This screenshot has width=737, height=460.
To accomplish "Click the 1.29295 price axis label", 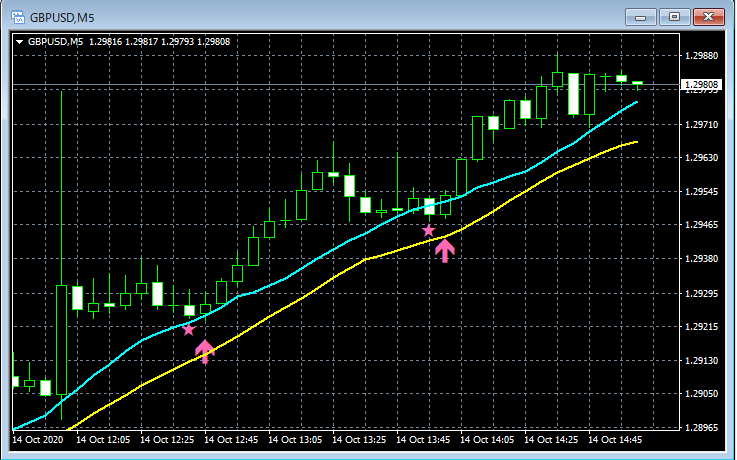I will [x=702, y=293].
